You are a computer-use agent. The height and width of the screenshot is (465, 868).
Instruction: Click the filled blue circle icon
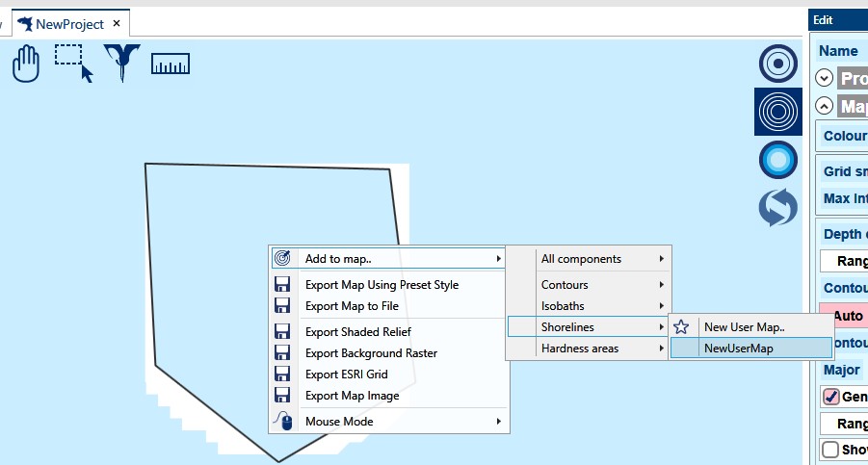(x=778, y=159)
